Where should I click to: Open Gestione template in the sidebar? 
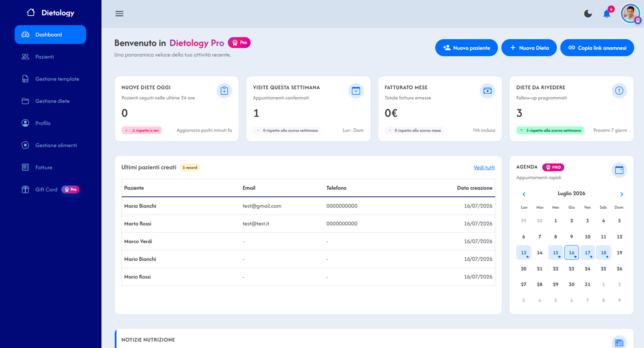point(50,79)
